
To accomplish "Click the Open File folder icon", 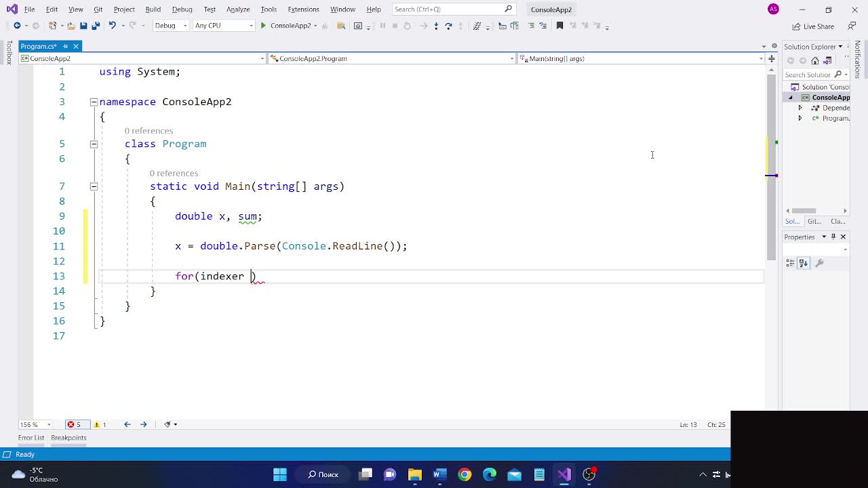I will 70,26.
